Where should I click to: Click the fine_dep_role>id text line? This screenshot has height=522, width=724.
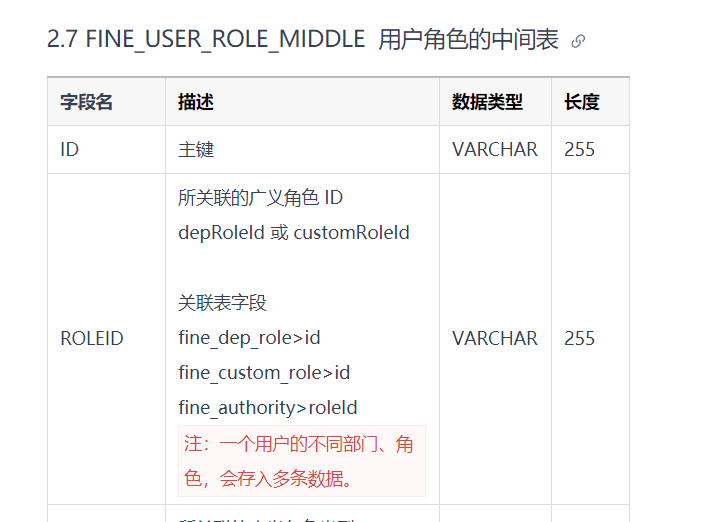pyautogui.click(x=249, y=338)
